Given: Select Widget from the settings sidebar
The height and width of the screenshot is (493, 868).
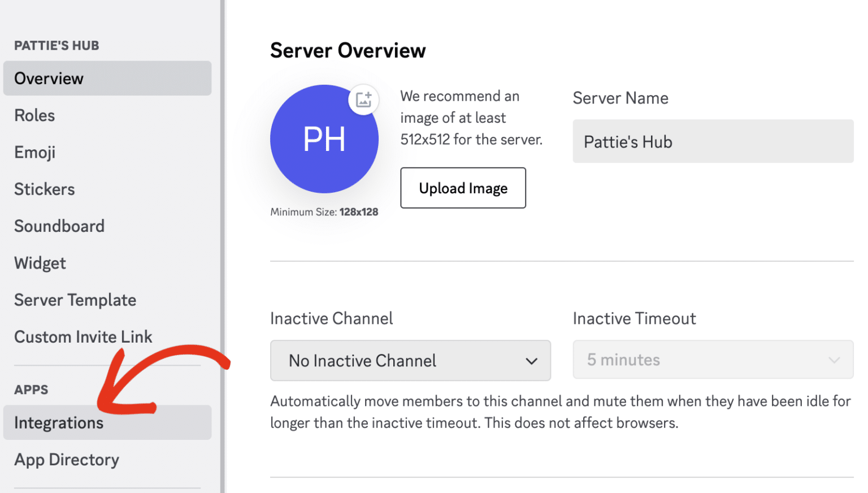Looking at the screenshot, I should pos(40,262).
